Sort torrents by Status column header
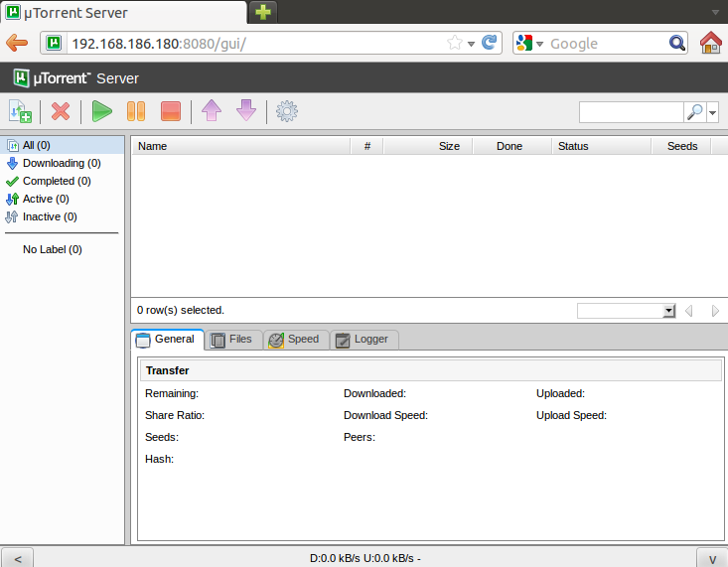 pyautogui.click(x=602, y=146)
